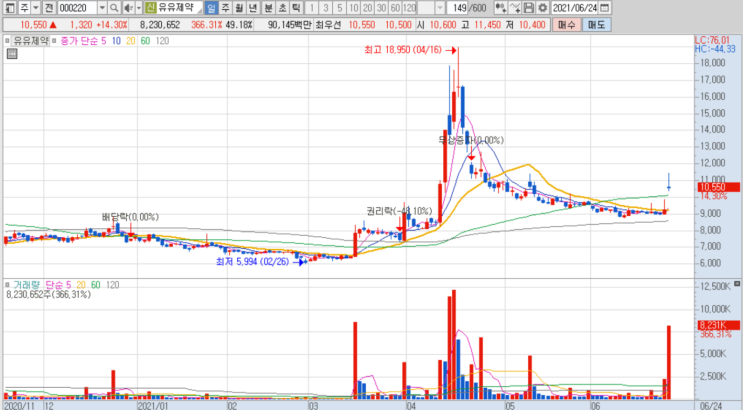Viewport: 743px width, 410px height.
Task: Open the custom interval dropdown arrow
Action: click(x=440, y=8)
